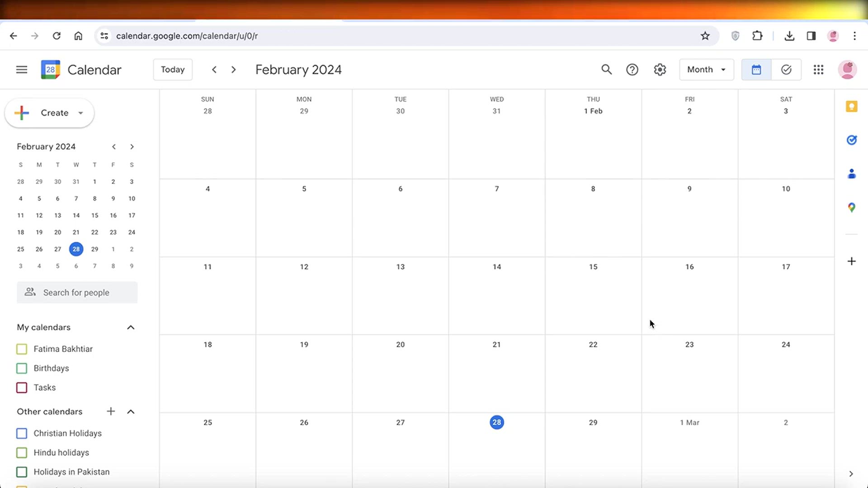The height and width of the screenshot is (488, 868).
Task: Click the Google Calendar logo
Action: click(x=51, y=70)
